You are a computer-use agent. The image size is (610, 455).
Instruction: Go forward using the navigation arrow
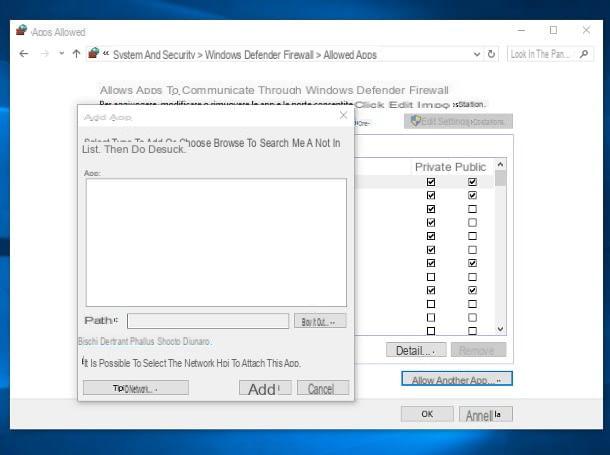click(x=45, y=54)
